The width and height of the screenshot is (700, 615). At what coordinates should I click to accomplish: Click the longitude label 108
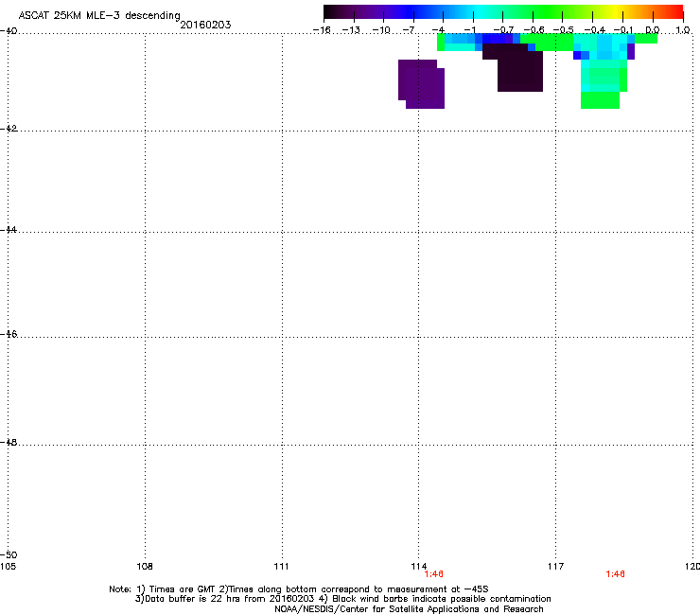click(x=145, y=567)
